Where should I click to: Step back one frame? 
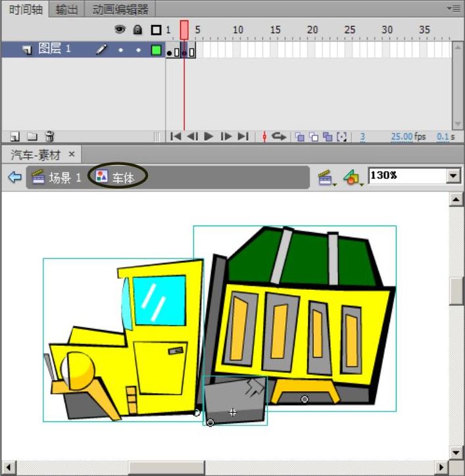(x=193, y=136)
